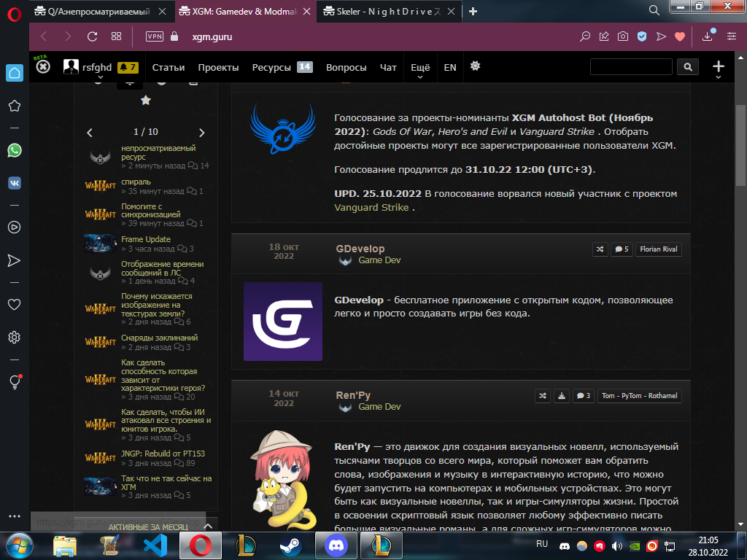The image size is (747, 560).
Task: Open the Проекты menu item
Action: pos(218,68)
